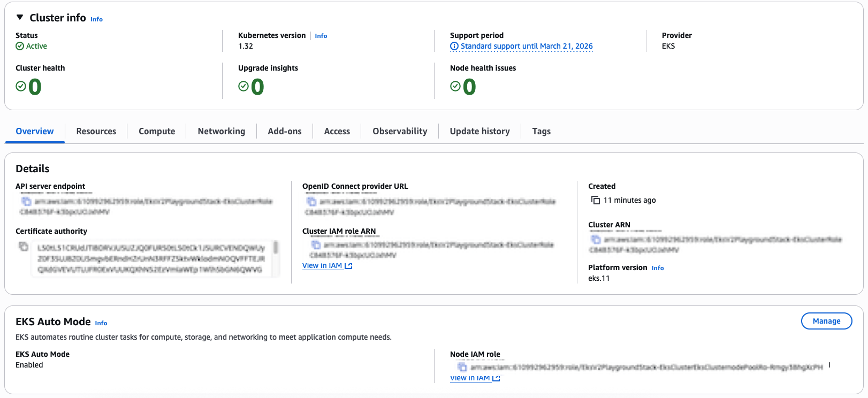Copy the Node IAM role ARN
Image resolution: width=868 pixels, height=398 pixels.
click(x=462, y=367)
